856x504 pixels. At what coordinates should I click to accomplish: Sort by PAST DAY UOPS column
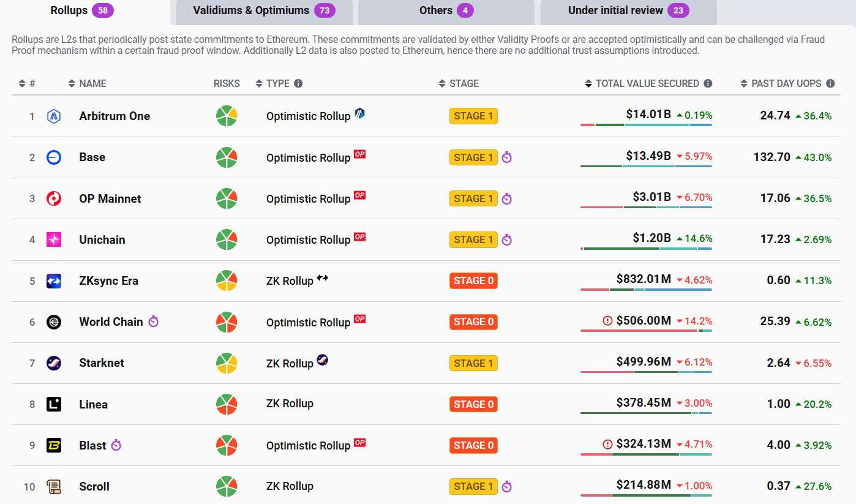[x=781, y=83]
